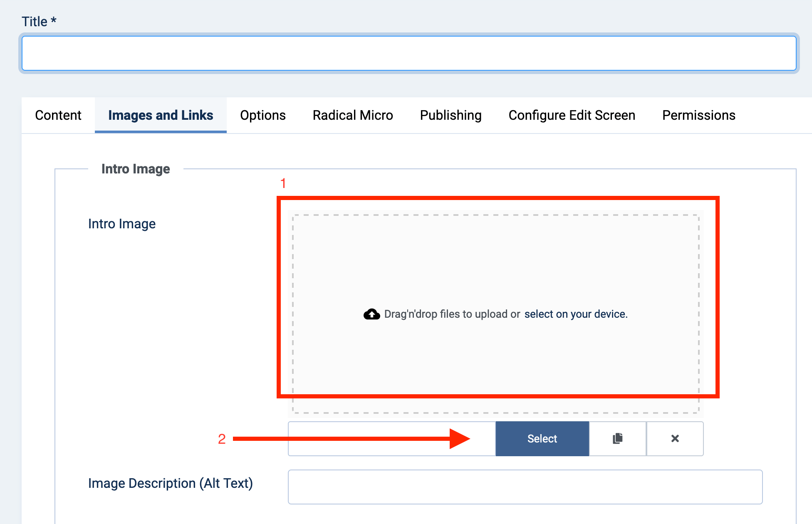The image size is (812, 524).
Task: Open the Options tab
Action: click(x=262, y=115)
